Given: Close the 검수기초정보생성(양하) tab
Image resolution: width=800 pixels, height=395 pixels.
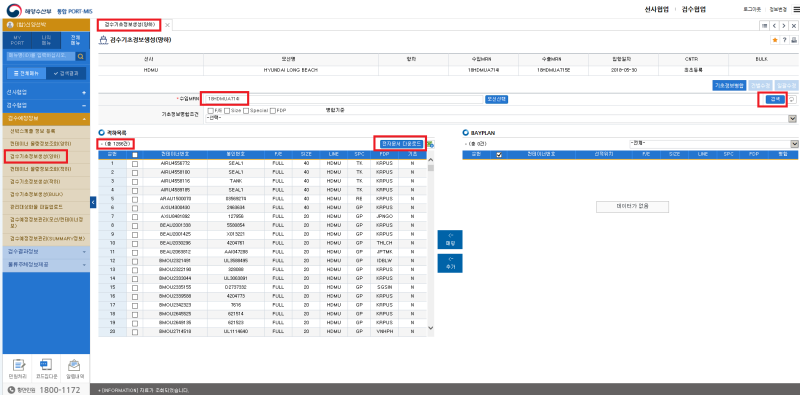Looking at the screenshot, I should (x=167, y=24).
